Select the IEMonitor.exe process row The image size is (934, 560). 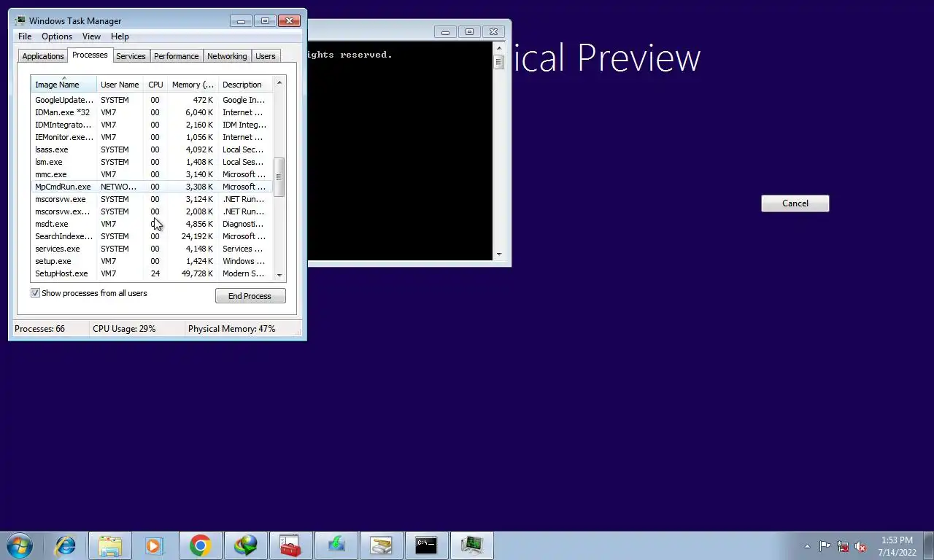(152, 137)
